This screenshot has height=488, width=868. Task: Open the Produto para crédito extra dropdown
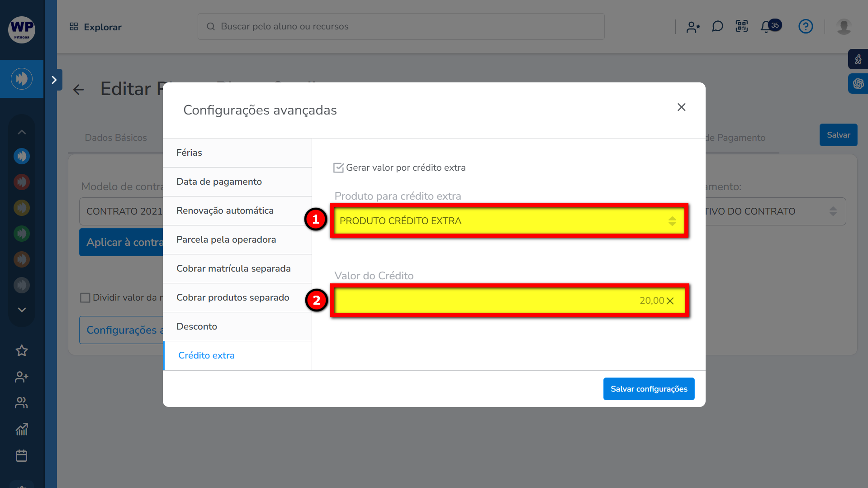[509, 221]
